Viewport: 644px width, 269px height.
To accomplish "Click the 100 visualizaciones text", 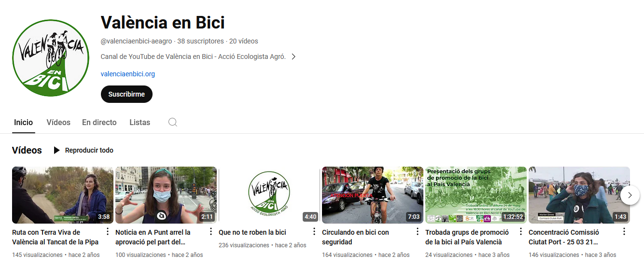I will point(141,255).
